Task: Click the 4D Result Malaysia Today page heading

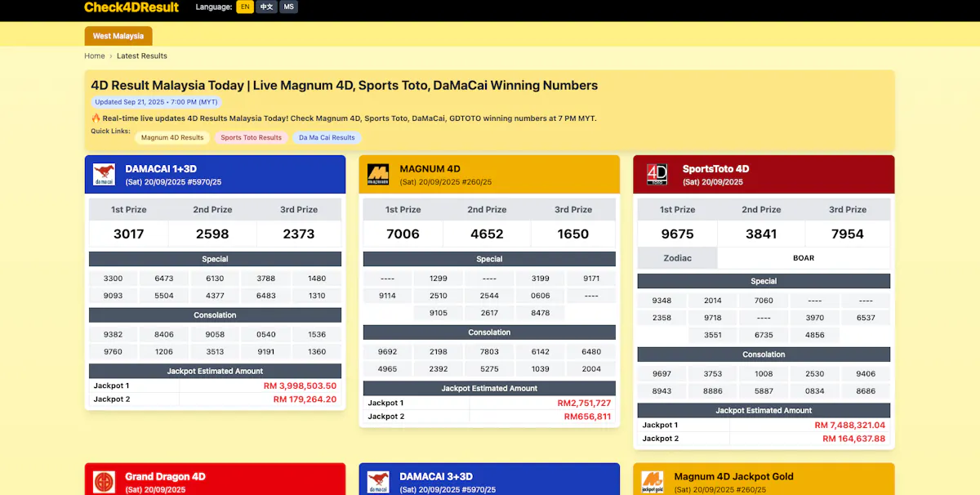Action: tap(344, 86)
